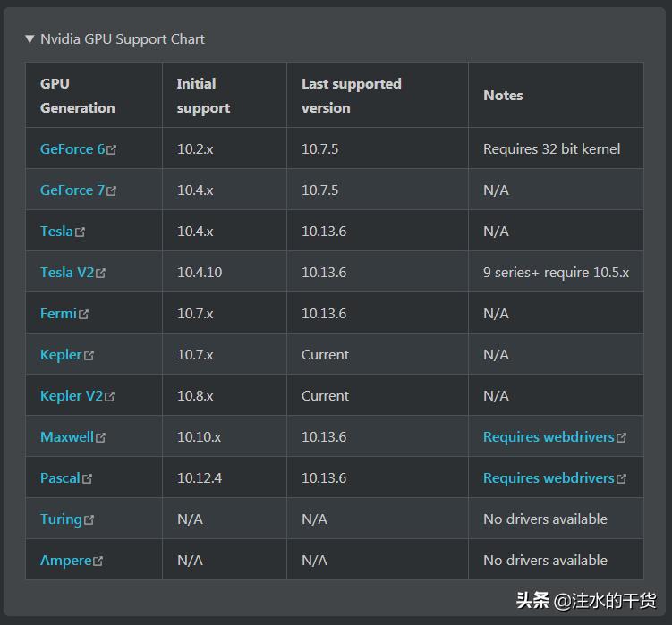Follow the Kepler generation link
672x625 pixels.
(61, 355)
